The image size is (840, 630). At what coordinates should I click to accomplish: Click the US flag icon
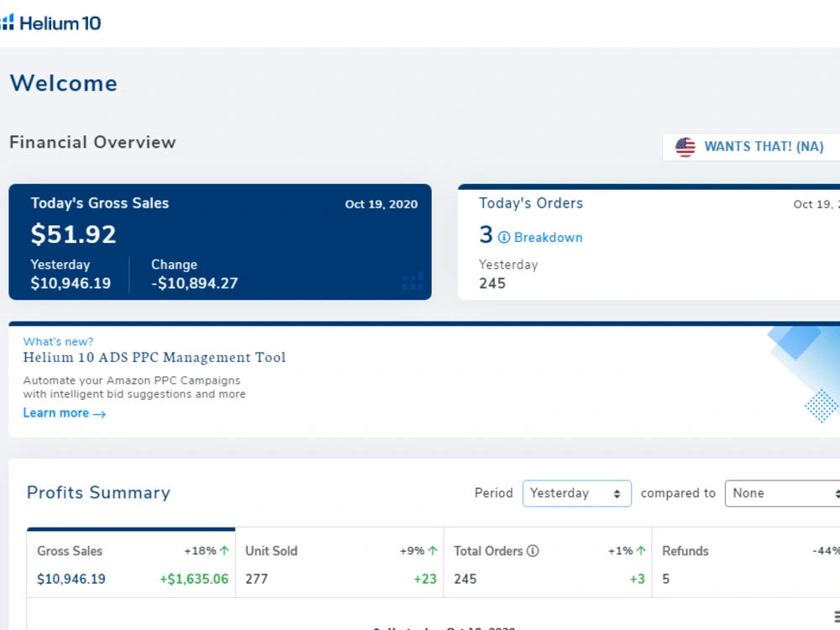[x=685, y=146]
